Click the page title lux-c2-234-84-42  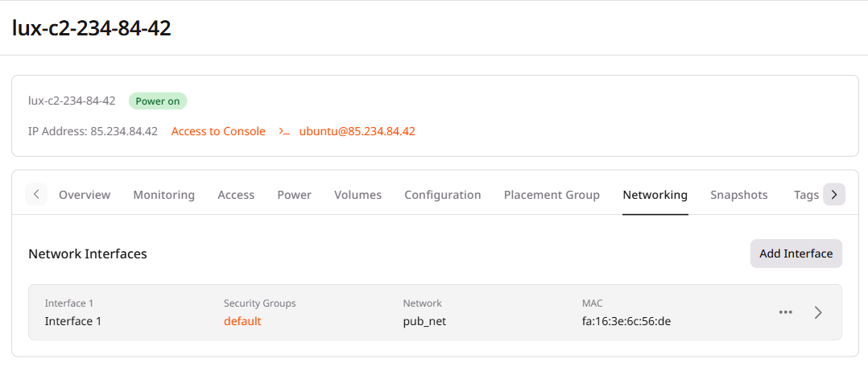tap(92, 28)
